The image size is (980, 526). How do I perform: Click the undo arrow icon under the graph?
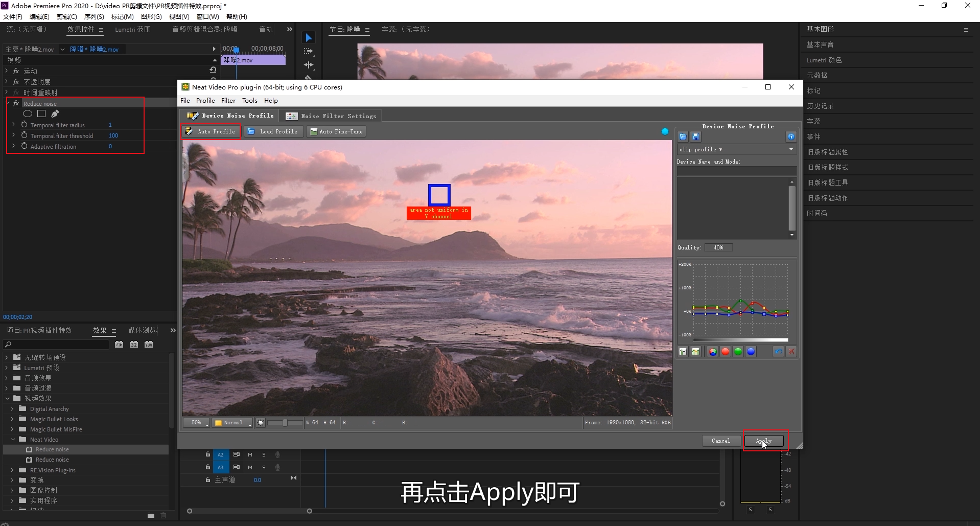778,351
